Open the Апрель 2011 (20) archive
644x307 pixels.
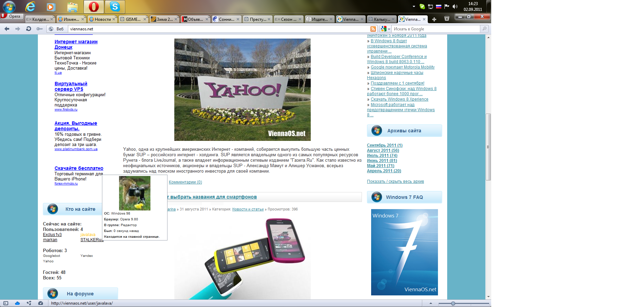[384, 171]
